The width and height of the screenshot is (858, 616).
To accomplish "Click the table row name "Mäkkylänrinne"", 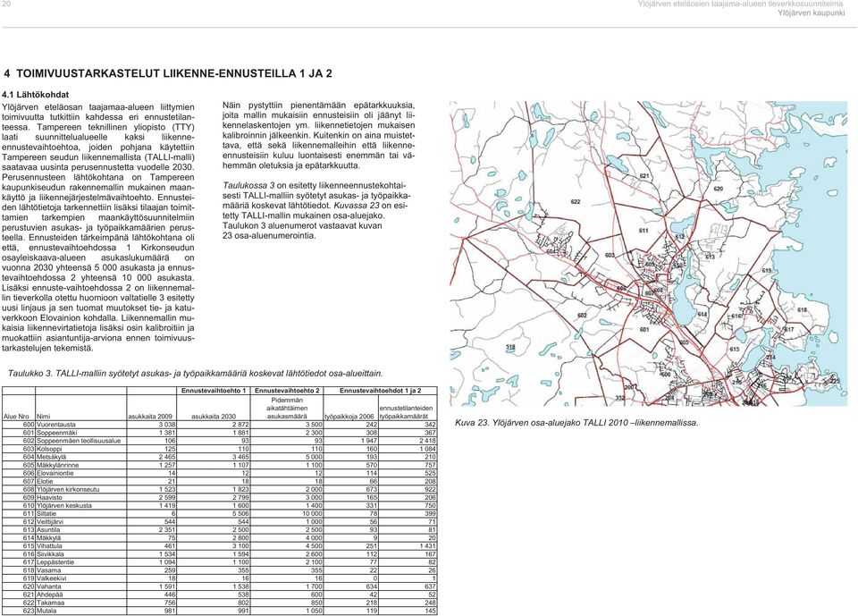I will [x=57, y=466].
